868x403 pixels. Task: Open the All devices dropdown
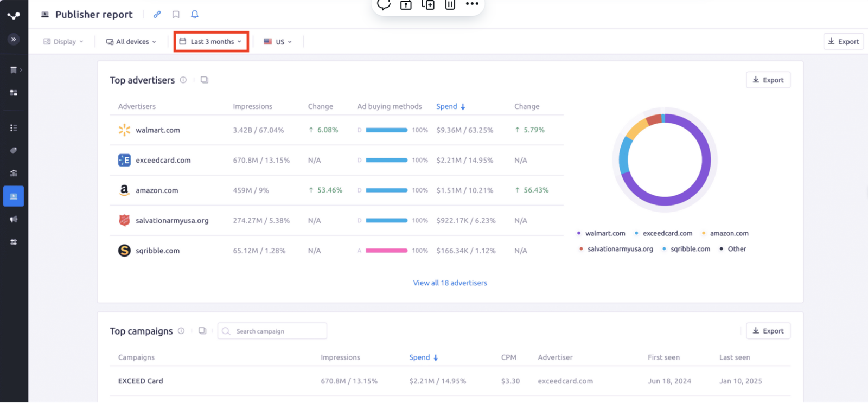pos(131,42)
